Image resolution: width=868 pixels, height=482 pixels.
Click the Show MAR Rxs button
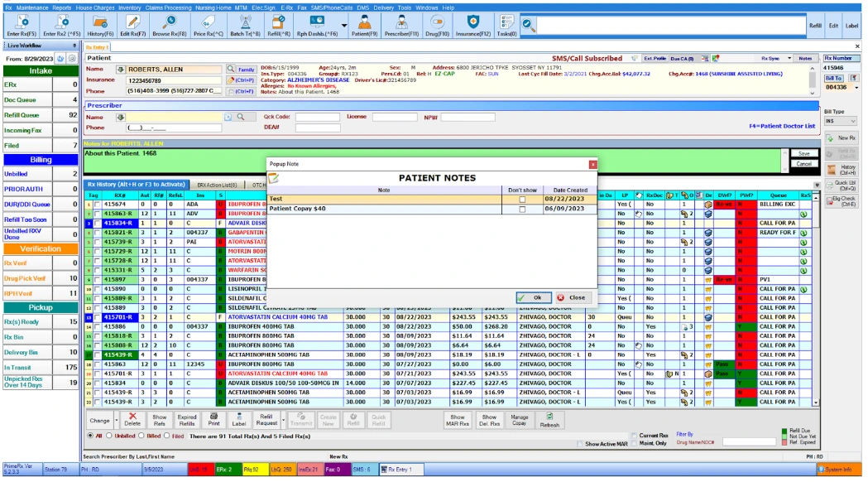click(458, 420)
